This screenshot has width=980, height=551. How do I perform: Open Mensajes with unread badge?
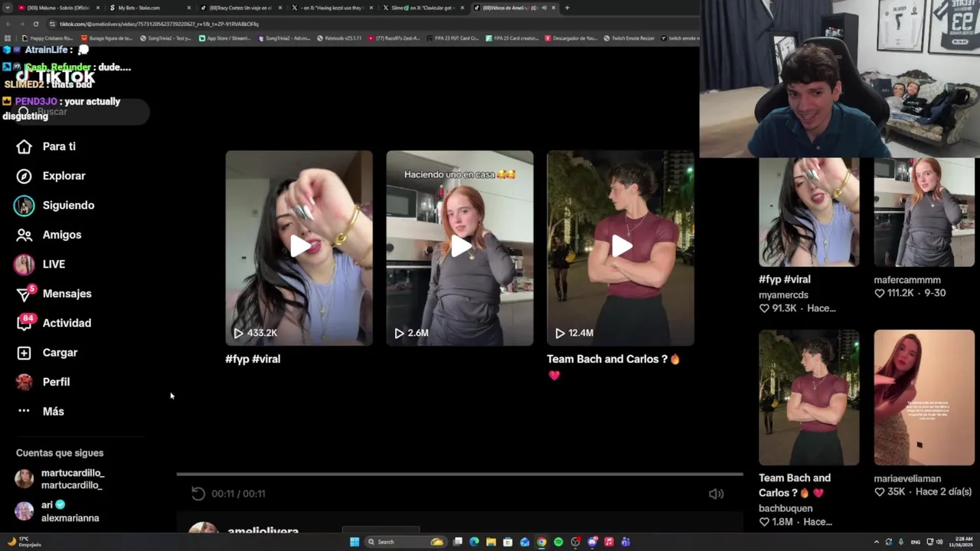coord(55,293)
